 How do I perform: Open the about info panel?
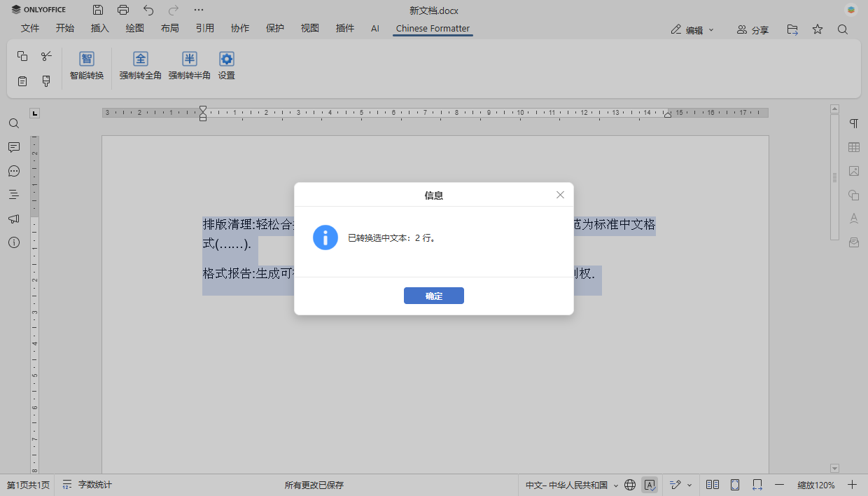click(14, 242)
